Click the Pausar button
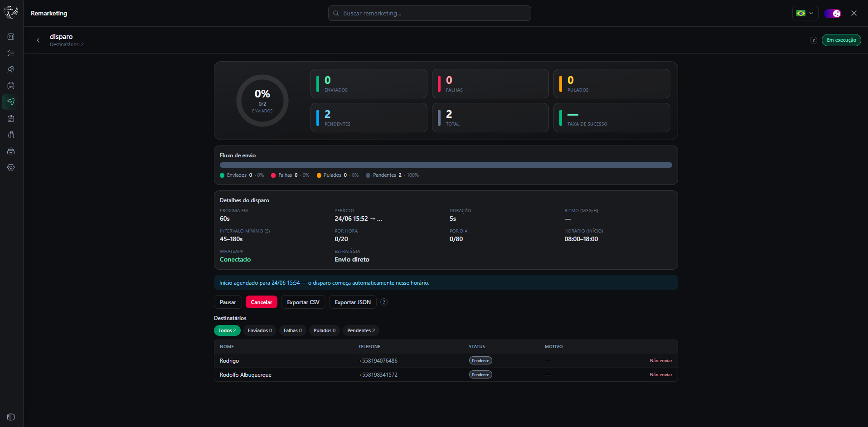This screenshot has width=868, height=427. tap(228, 302)
